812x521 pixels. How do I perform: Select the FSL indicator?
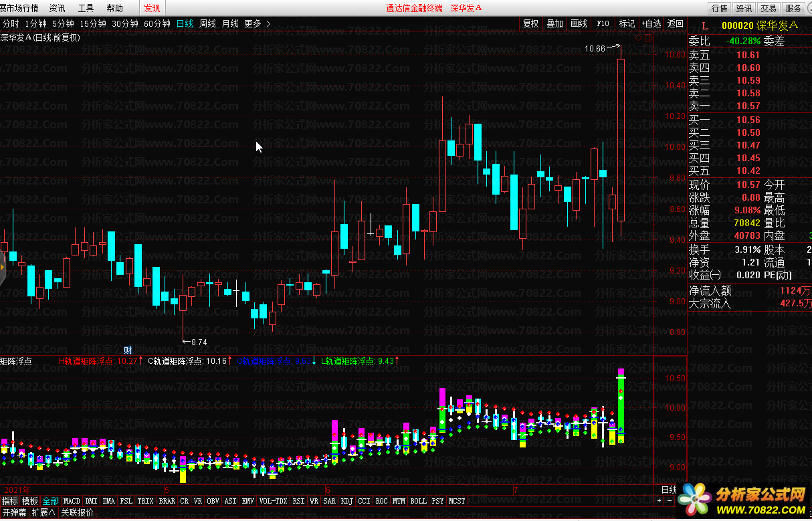(x=126, y=501)
